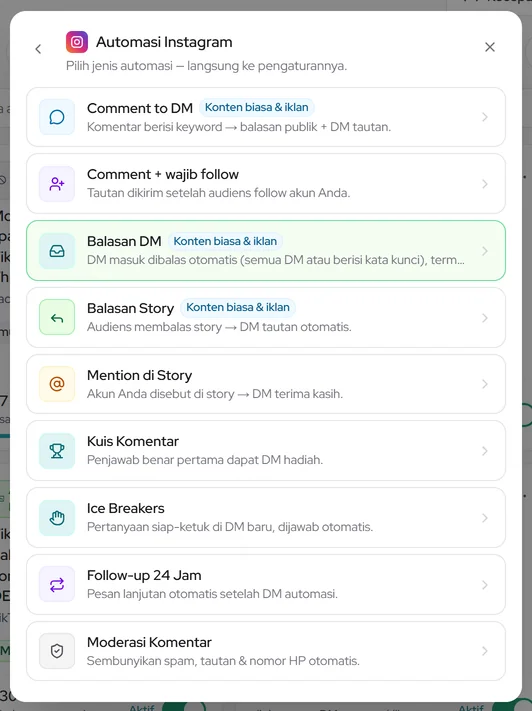Pick the Balasan Story title
The height and width of the screenshot is (711, 532).
[x=131, y=308]
